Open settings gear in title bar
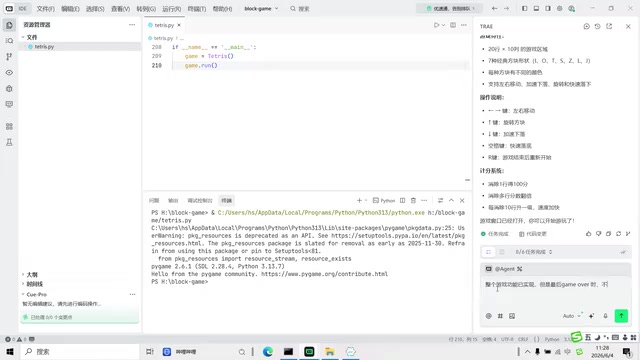Image resolution: width=640 pixels, height=360 pixels. click(560, 9)
